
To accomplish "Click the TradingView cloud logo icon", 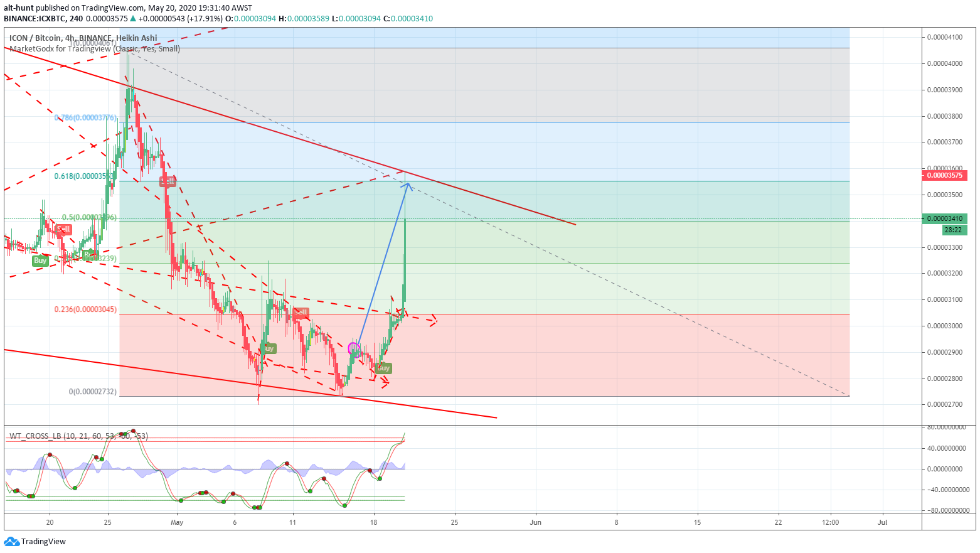I will pos(11,541).
